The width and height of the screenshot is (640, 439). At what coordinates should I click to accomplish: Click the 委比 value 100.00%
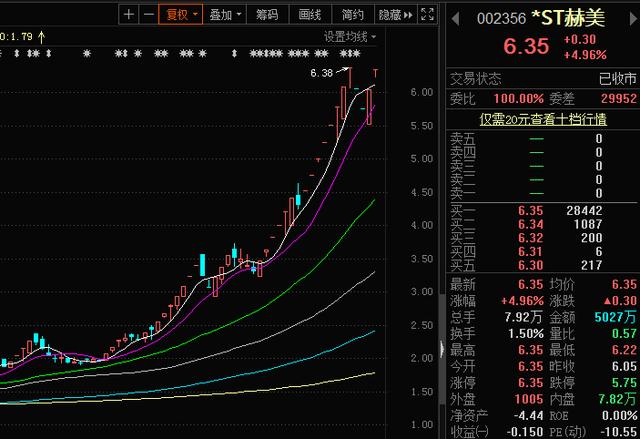tap(518, 98)
